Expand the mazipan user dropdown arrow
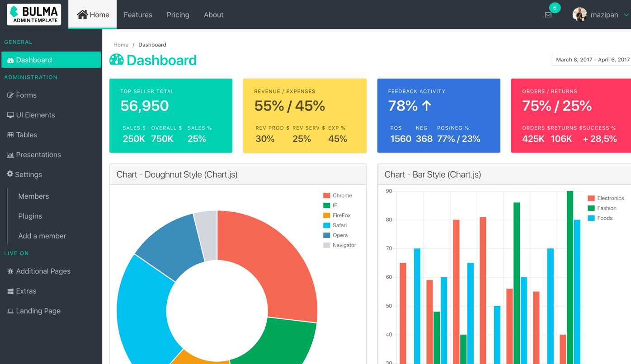 [626, 15]
